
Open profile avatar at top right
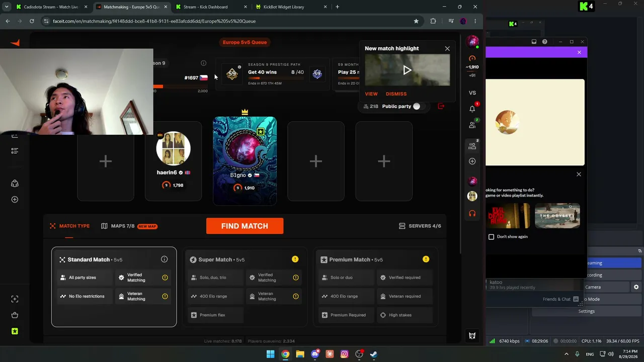(472, 41)
